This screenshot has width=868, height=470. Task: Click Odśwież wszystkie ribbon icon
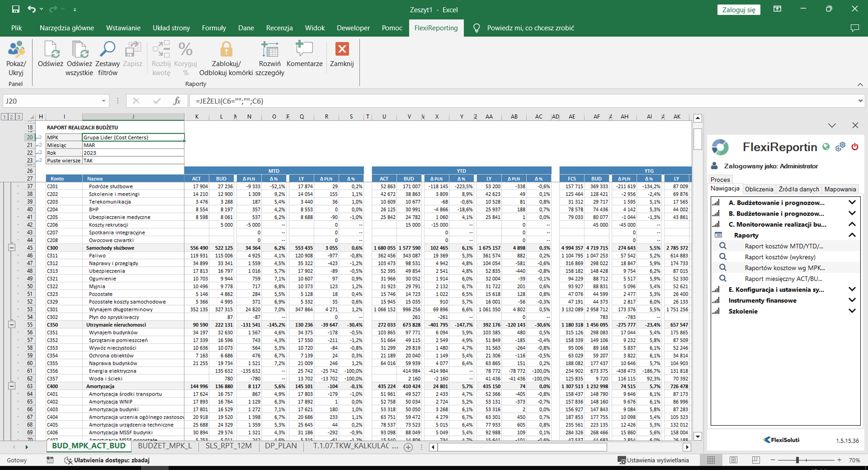pos(79,50)
